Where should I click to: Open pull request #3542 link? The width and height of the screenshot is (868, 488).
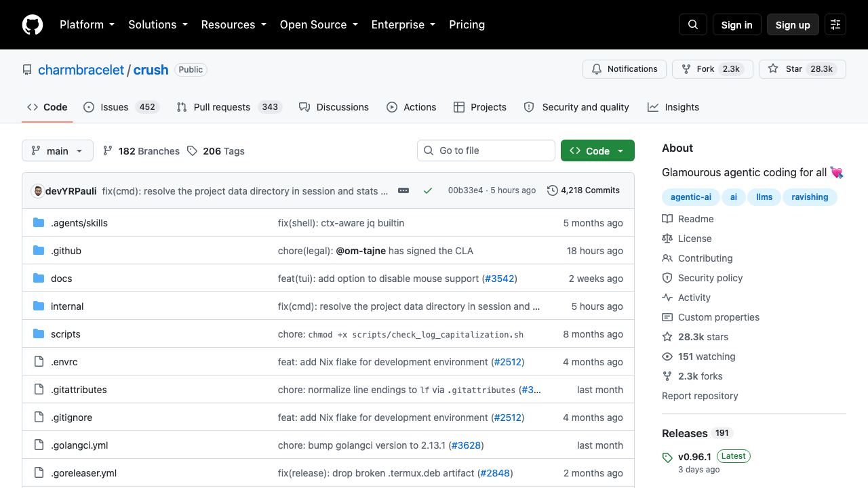click(500, 279)
